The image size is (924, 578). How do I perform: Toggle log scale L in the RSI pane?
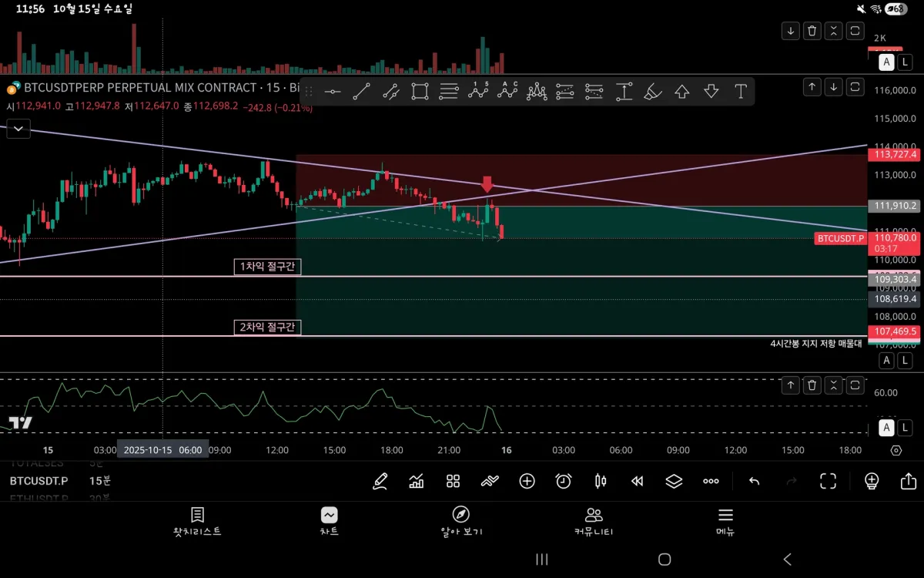tap(905, 427)
